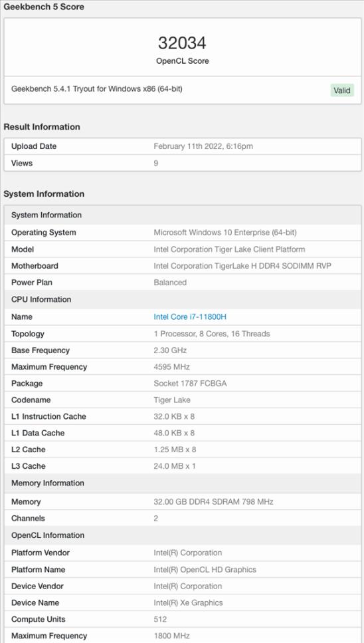Click the System Information section heading
364x643 pixels.
point(44,193)
